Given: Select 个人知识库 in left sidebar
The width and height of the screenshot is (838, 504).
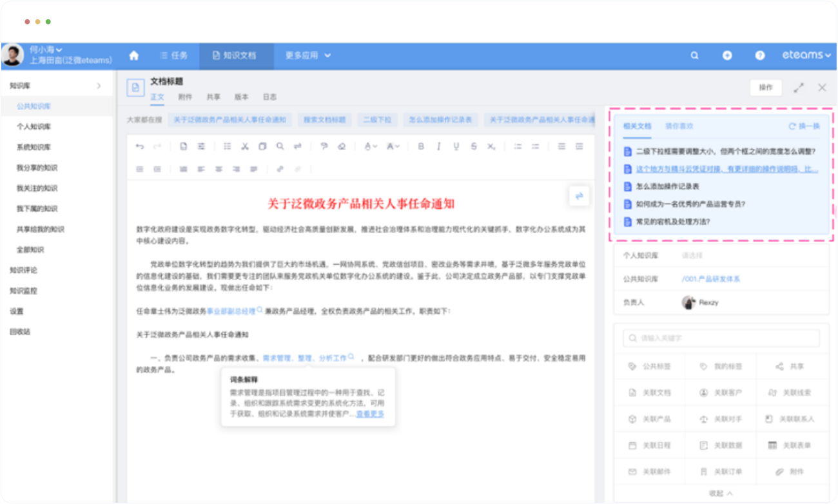Looking at the screenshot, I should click(x=34, y=127).
